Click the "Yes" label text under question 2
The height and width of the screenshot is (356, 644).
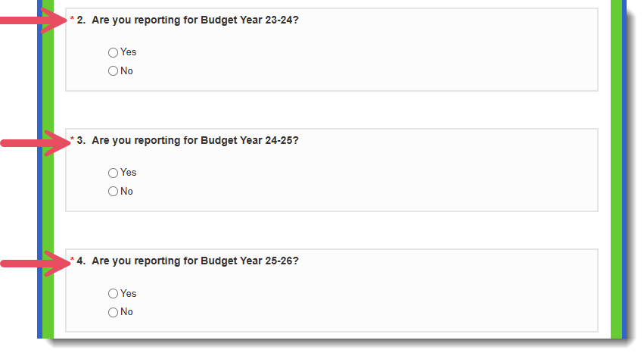[x=128, y=52]
